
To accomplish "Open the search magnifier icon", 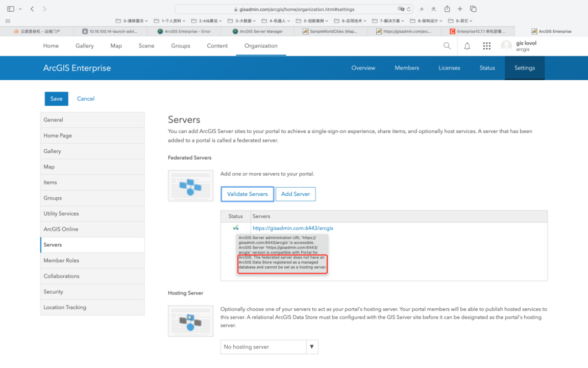I will (x=447, y=46).
